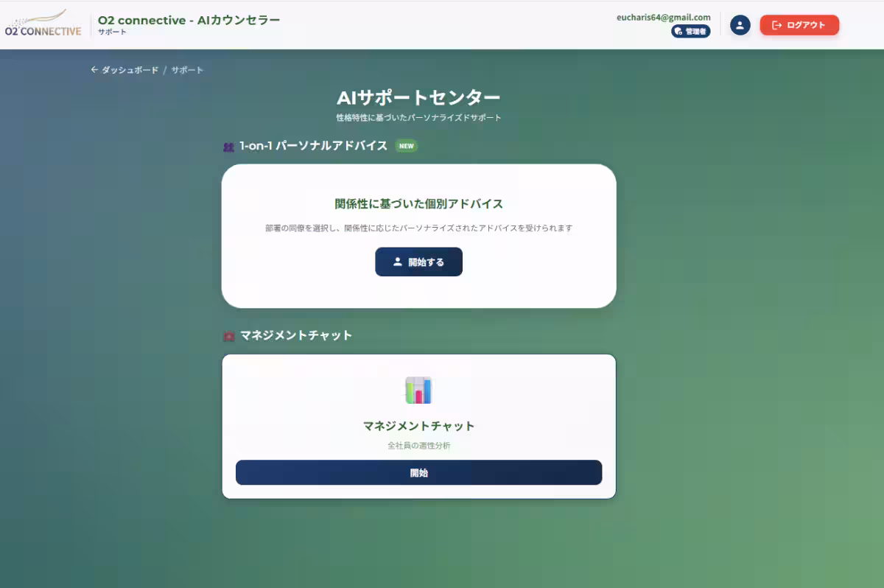Click the ログアウト button
Screen dimensions: 884x588
pos(799,24)
